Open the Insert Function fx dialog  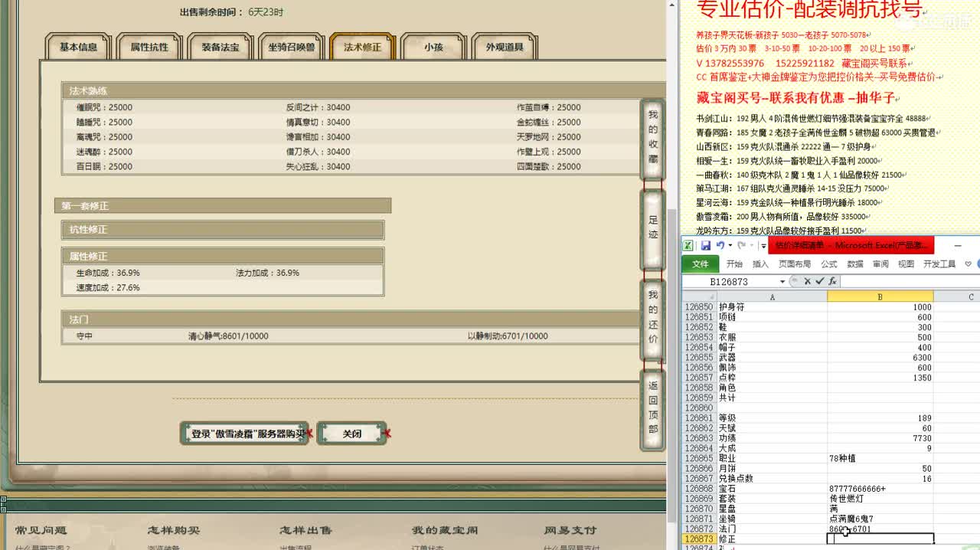[832, 281]
